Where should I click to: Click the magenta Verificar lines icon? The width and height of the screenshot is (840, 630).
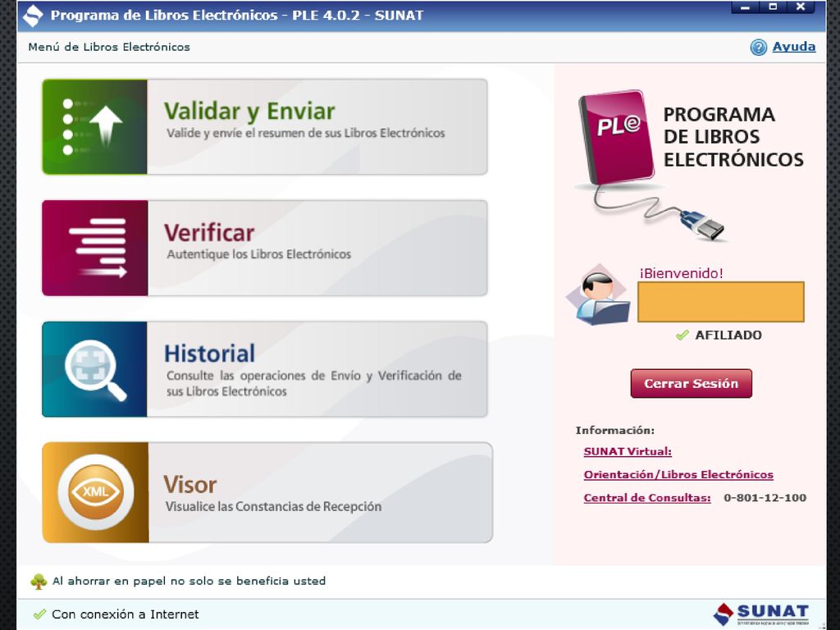[x=95, y=248]
